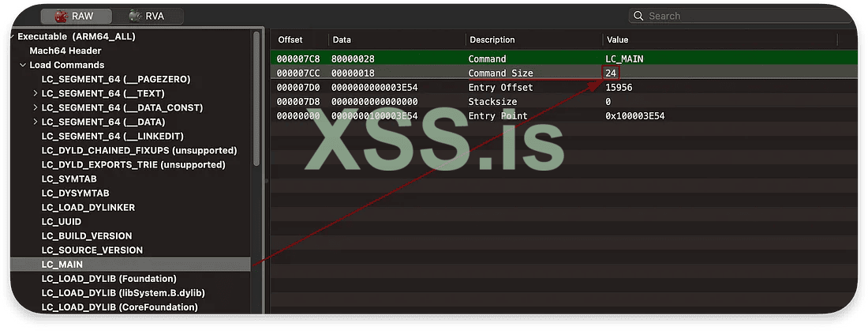Viewport: 868px width, 331px height.
Task: Select offset cell 000007C8
Action: [x=298, y=58]
